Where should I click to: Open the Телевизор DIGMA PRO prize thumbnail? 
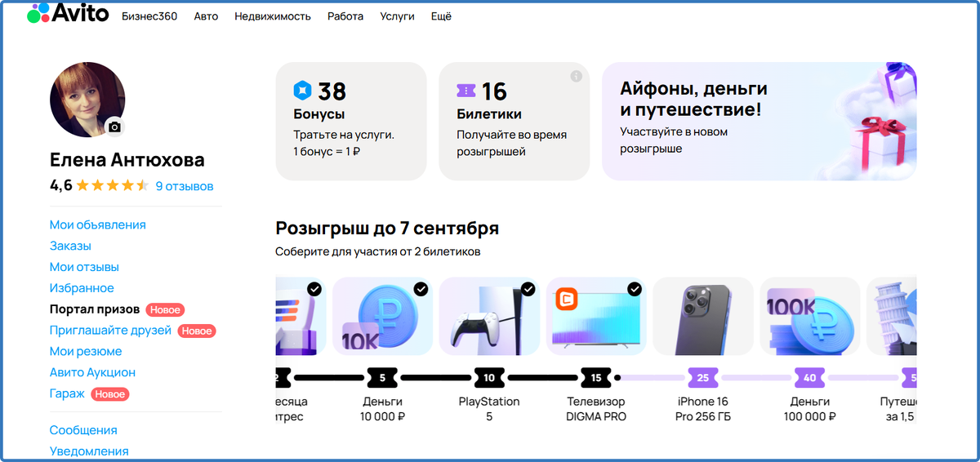pyautogui.click(x=596, y=316)
